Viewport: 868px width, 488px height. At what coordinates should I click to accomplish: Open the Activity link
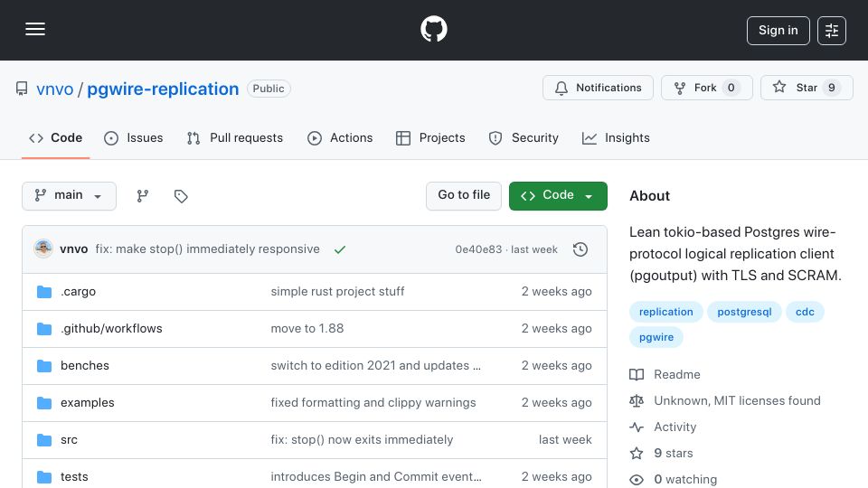675,427
